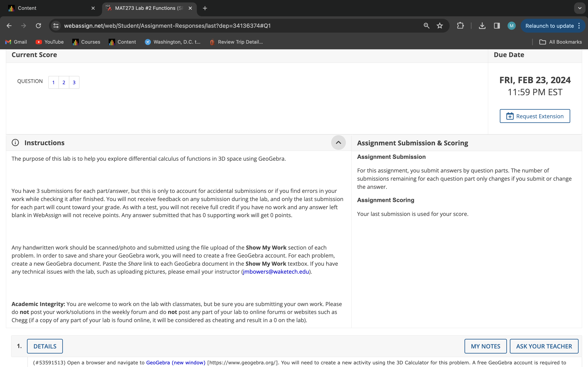Open the M profile avatar
The height and width of the screenshot is (367, 588).
[511, 26]
